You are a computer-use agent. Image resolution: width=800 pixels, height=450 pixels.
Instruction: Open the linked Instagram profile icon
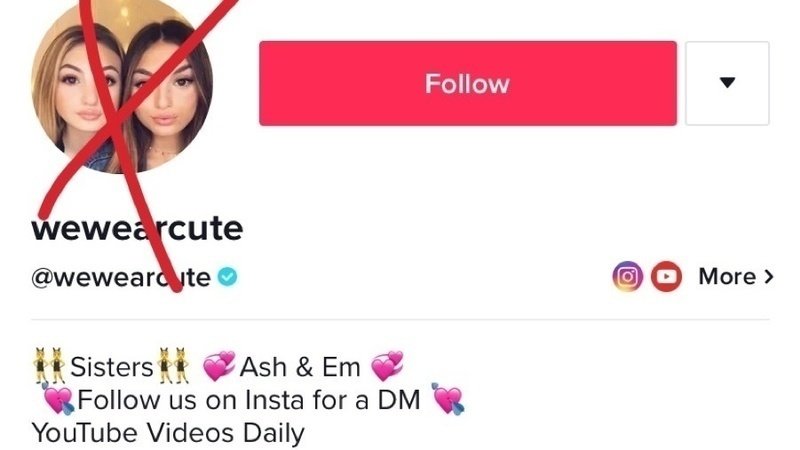(x=627, y=277)
